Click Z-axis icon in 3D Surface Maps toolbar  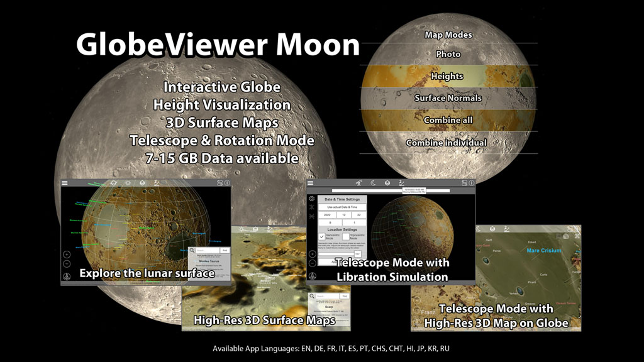point(270,229)
